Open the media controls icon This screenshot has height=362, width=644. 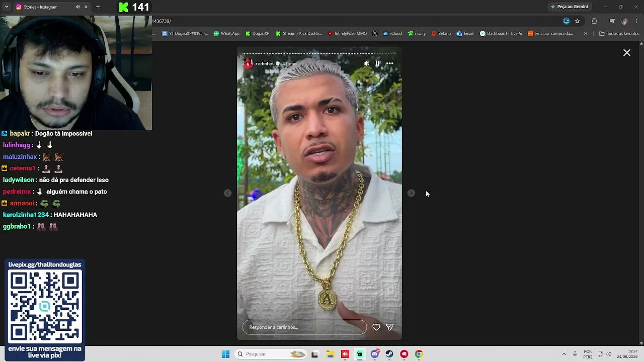(612, 21)
